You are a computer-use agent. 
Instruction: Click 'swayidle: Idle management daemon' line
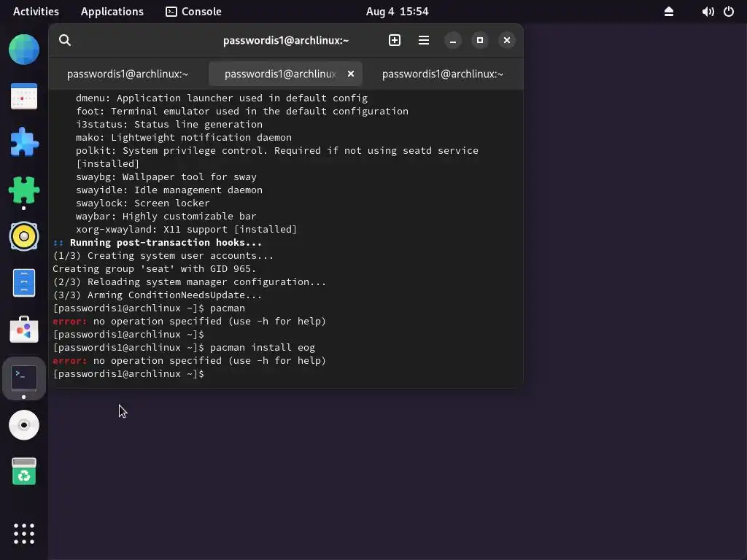point(169,190)
